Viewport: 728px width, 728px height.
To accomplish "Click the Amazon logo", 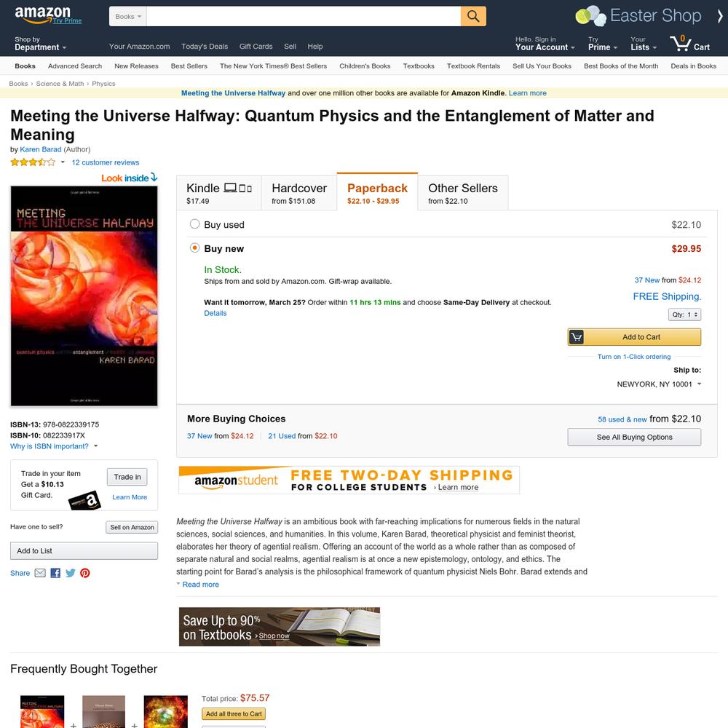I will click(43, 14).
